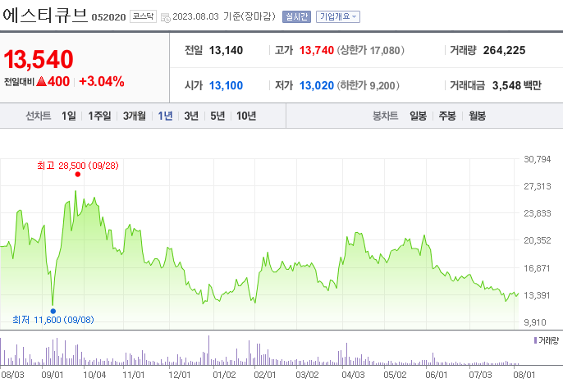Click the calendar icon beside 2023.08.03
Screen dimensions: 563x392
click(166, 17)
